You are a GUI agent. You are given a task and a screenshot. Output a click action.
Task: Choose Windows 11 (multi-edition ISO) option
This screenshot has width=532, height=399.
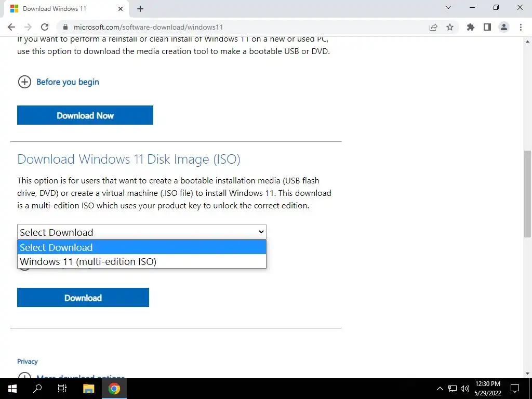142,261
